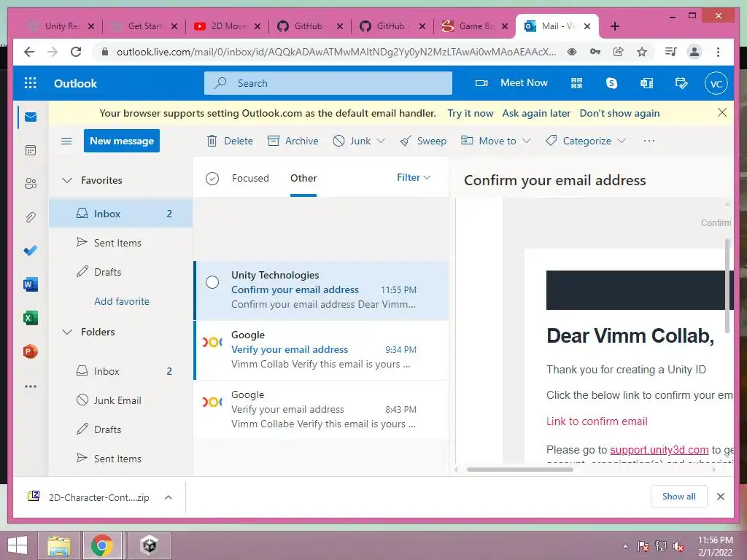Switch to the Focused tab
Screen dimensions: 747x560
click(251, 178)
